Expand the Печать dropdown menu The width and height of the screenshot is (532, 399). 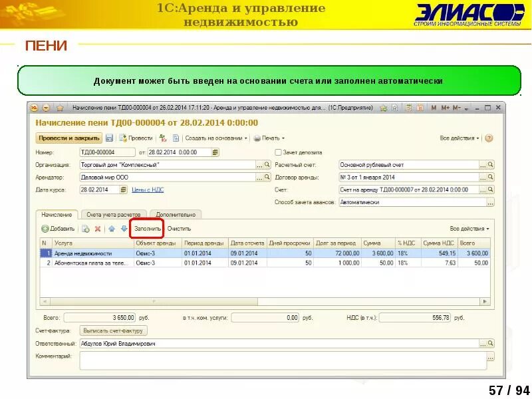[269, 138]
